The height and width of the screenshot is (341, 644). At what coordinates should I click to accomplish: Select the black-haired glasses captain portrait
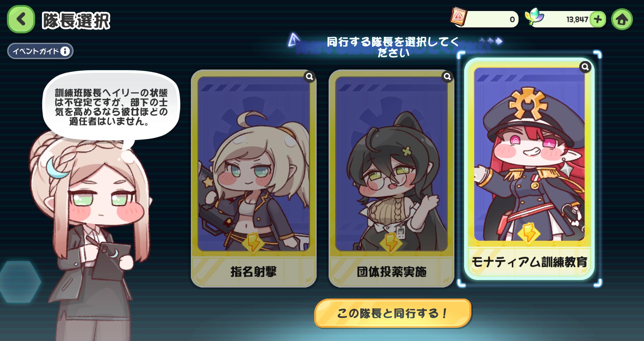pyautogui.click(x=391, y=164)
